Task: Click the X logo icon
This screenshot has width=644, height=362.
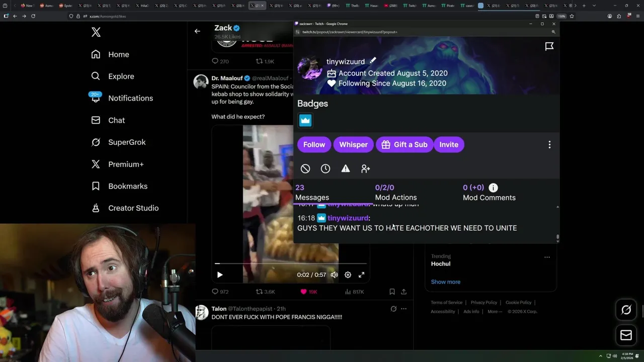Action: [96, 33]
